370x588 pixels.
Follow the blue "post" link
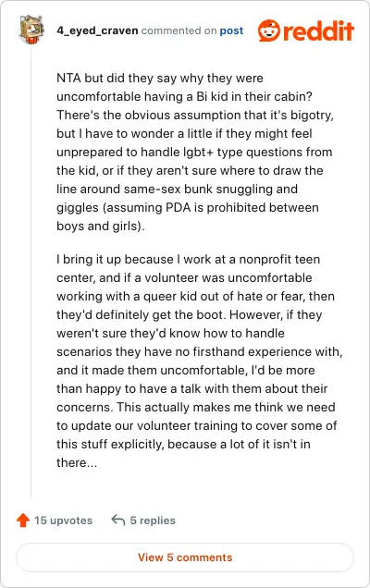(x=231, y=31)
